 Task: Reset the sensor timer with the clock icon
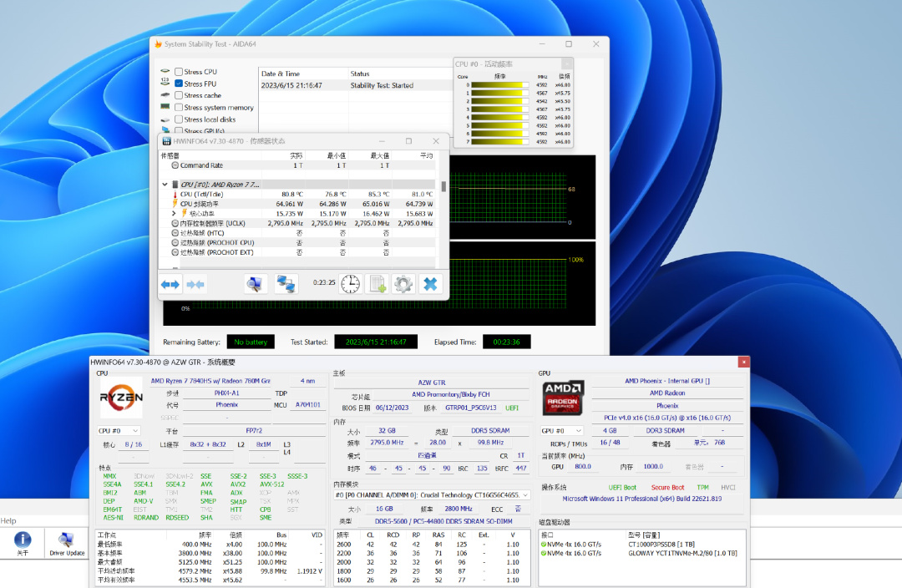351,284
